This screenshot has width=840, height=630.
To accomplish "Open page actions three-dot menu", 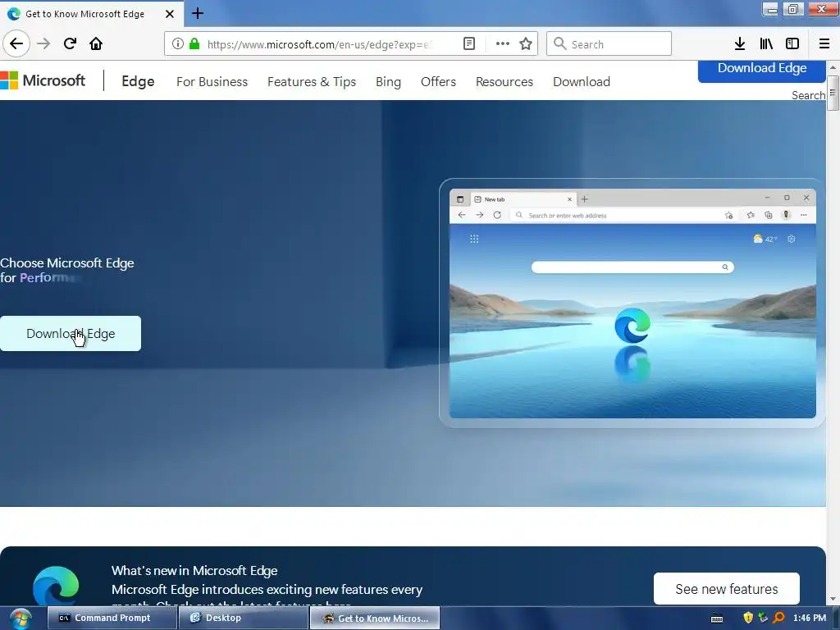I will [503, 44].
